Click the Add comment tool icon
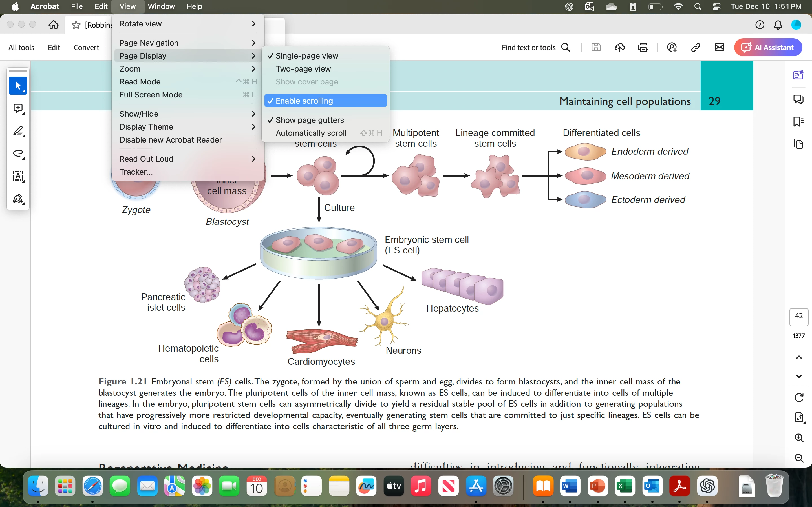The height and width of the screenshot is (507, 812). [18, 108]
